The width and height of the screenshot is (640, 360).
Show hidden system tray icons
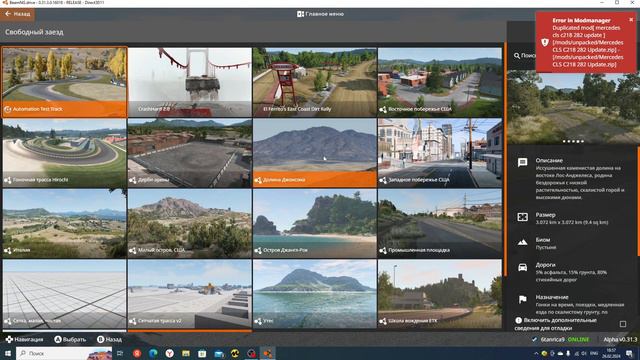coord(536,353)
